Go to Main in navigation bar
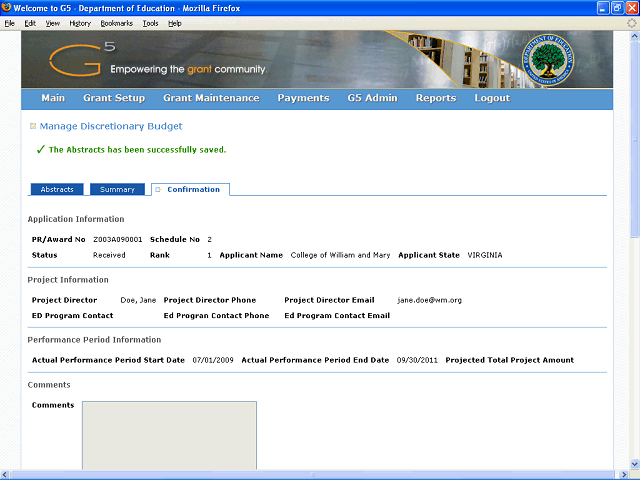640x480 pixels. [53, 98]
